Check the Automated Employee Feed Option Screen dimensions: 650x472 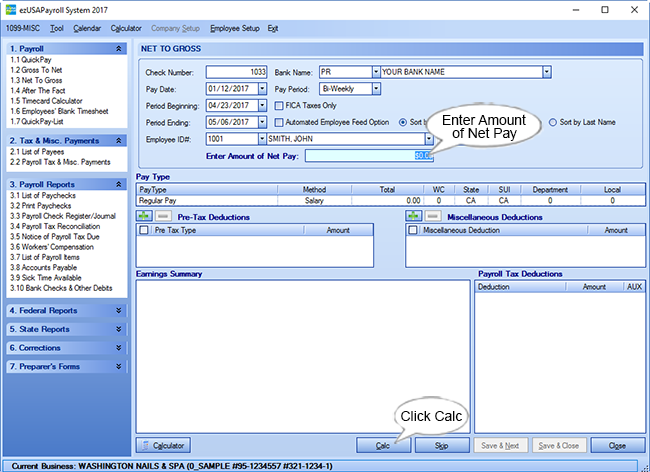(x=279, y=122)
